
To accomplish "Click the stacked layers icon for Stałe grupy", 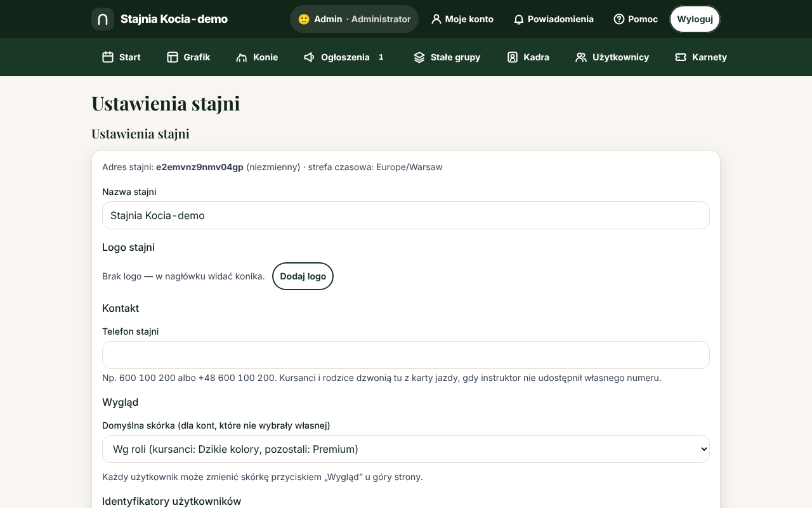I will click(x=419, y=57).
